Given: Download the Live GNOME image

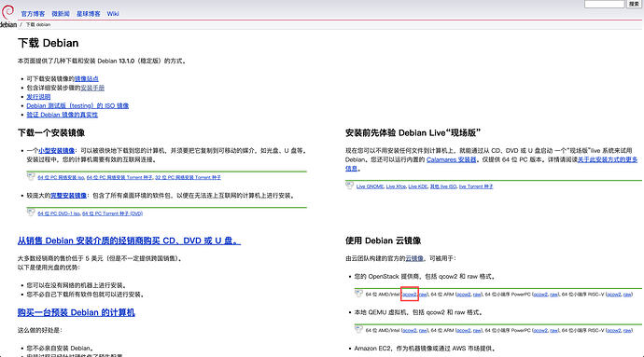Looking at the screenshot, I should click(370, 186).
